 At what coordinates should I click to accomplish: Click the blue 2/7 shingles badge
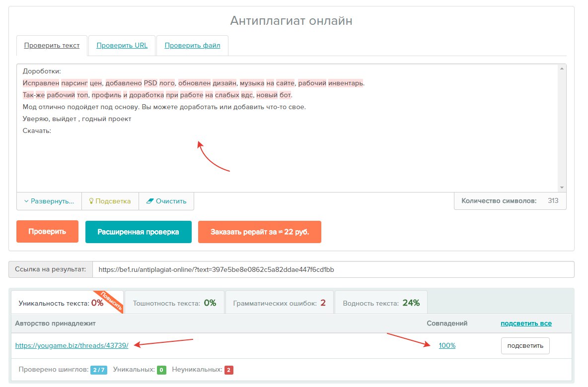(99, 370)
